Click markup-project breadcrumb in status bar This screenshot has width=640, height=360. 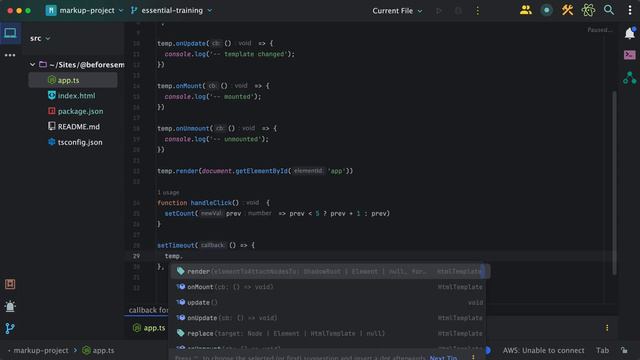click(x=41, y=350)
